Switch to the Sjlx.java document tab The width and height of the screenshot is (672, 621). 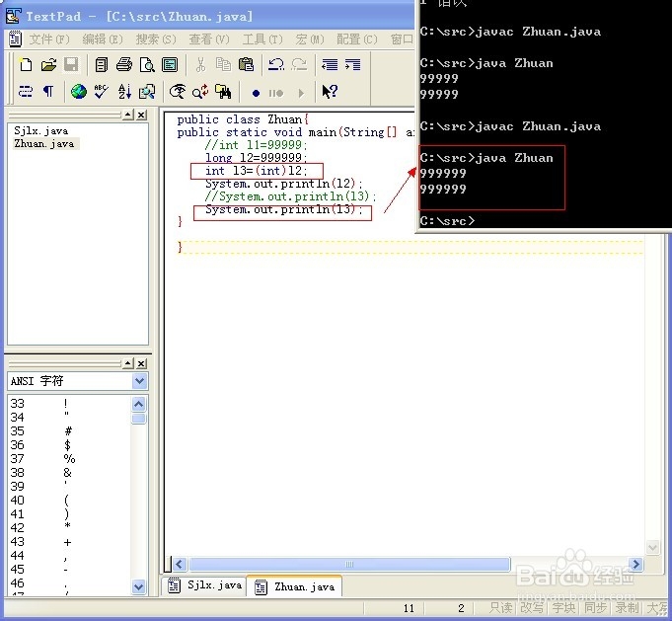205,585
